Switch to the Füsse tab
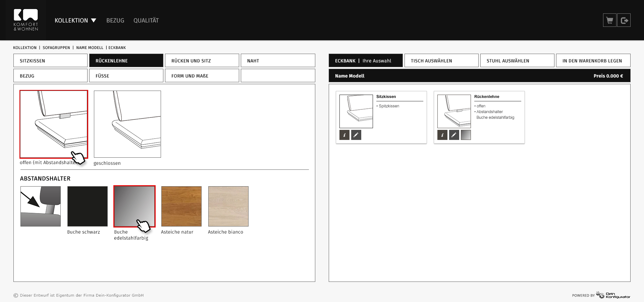Image resolution: width=644 pixels, height=302 pixels. 126,76
